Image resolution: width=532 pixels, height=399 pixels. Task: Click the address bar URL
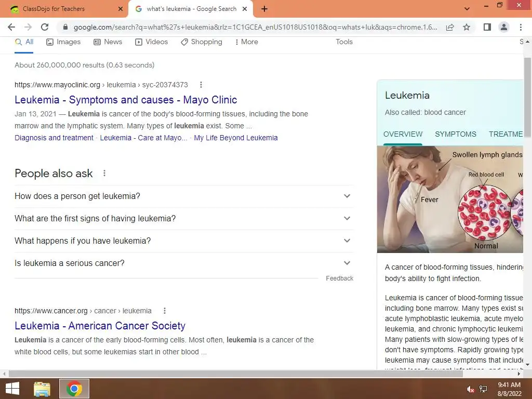(255, 27)
